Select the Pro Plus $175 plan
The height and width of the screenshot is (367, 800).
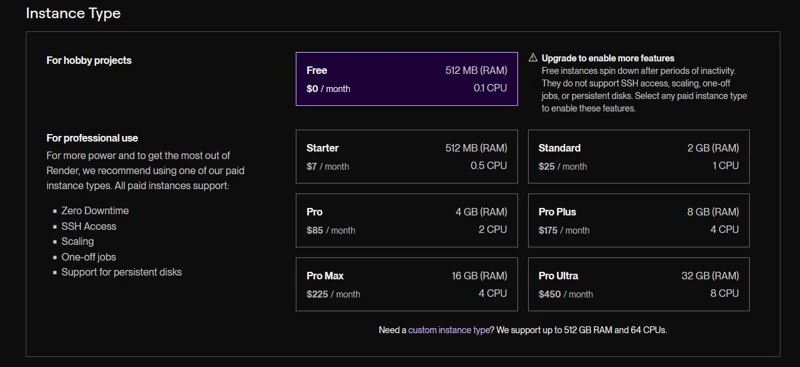click(x=639, y=221)
